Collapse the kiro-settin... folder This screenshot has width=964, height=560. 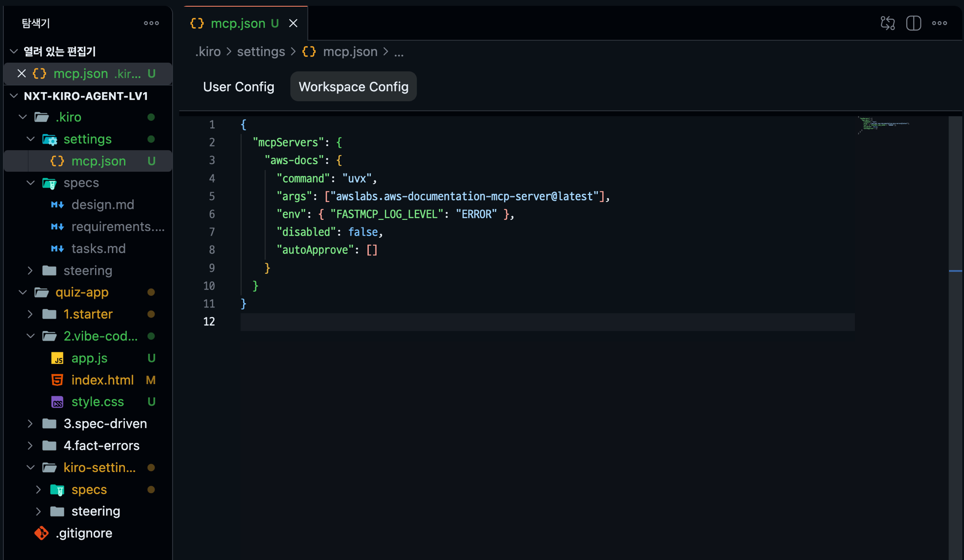coord(30,467)
